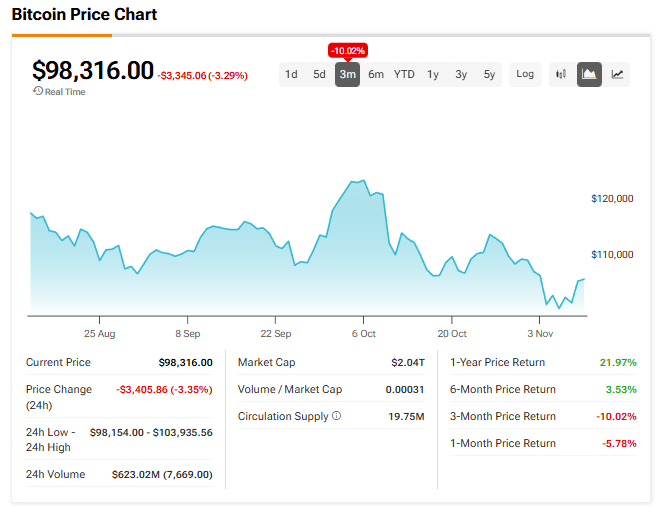Click the -10.02% red tooltip badge
The width and height of the screenshot is (662, 516).
tap(348, 51)
